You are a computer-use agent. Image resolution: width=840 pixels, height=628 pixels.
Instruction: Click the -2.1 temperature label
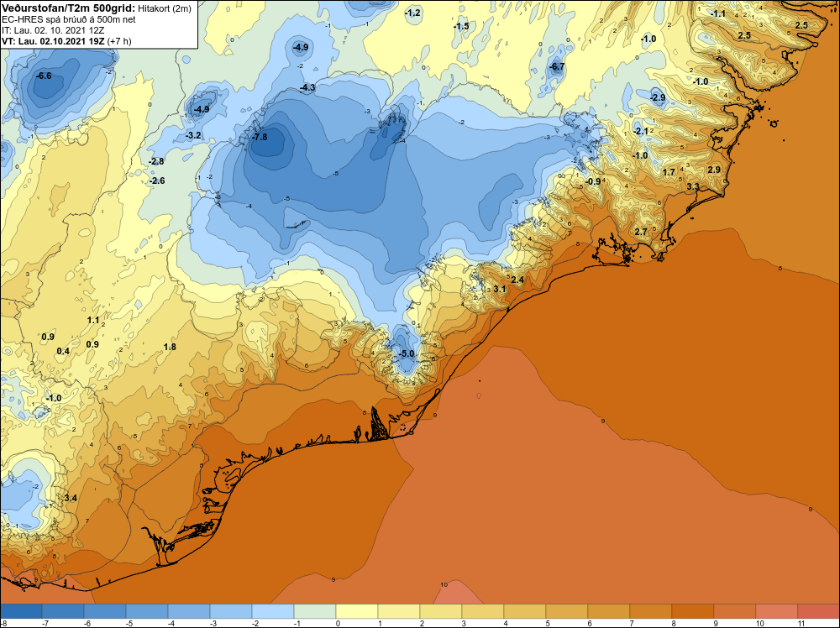[x=640, y=131]
